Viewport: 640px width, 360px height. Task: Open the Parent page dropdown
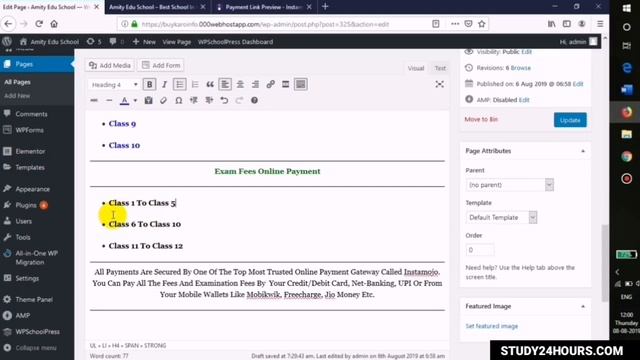pyautogui.click(x=509, y=185)
